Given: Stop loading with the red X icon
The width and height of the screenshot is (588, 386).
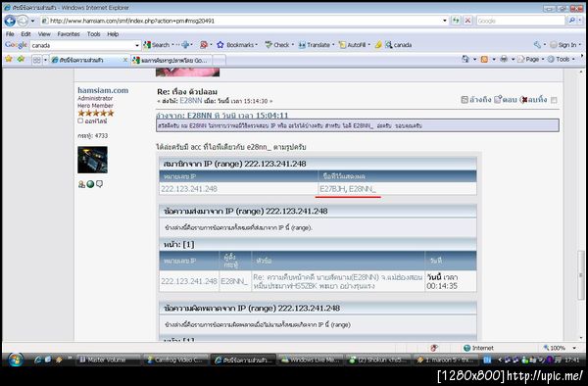Looking at the screenshot, I should coord(467,21).
